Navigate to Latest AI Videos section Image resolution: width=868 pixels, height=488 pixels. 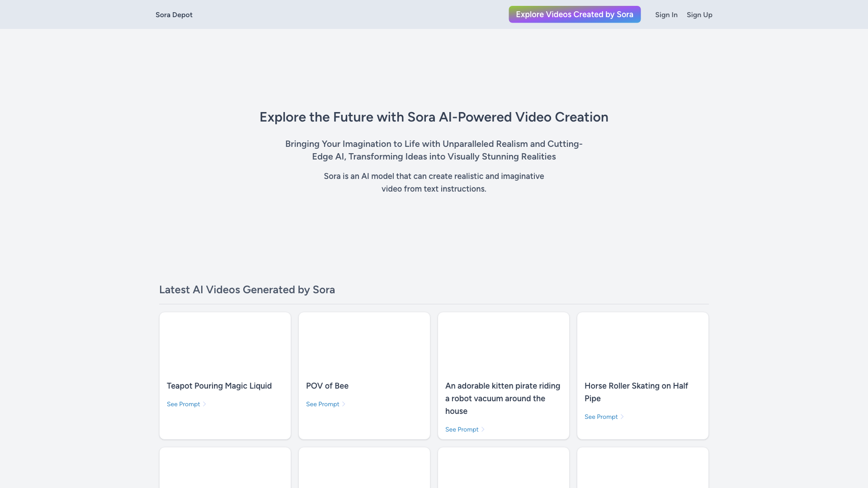[247, 289]
